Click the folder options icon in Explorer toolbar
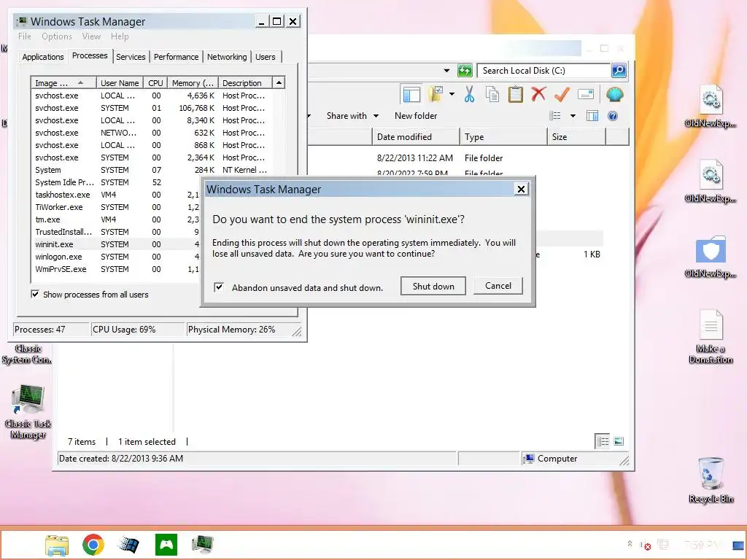The image size is (747, 560). (436, 94)
